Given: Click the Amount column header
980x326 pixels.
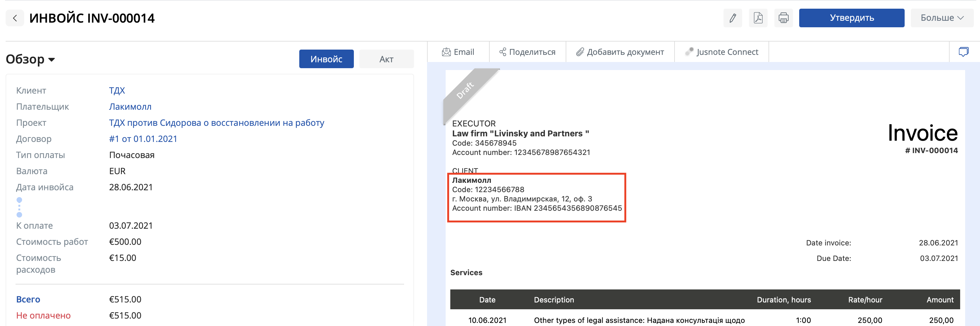Looking at the screenshot, I should pyautogui.click(x=940, y=300).
